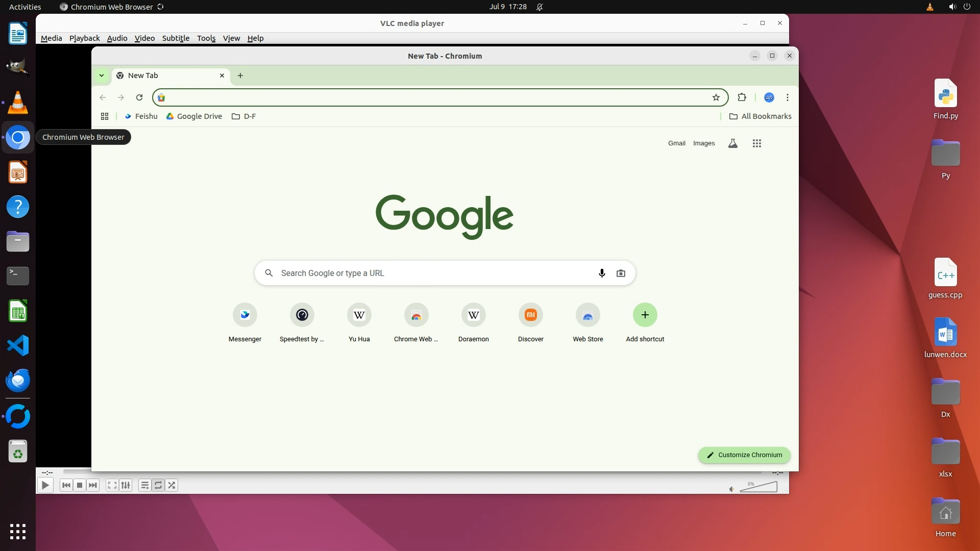Open Search Labs flask icon
The width and height of the screenshot is (980, 551).
coord(732,143)
